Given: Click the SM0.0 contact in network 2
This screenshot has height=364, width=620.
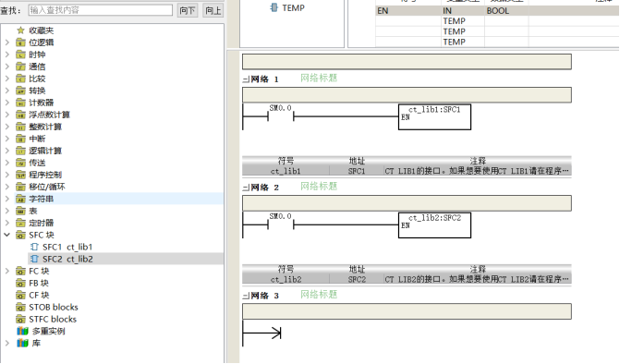Looking at the screenshot, I should tap(281, 224).
